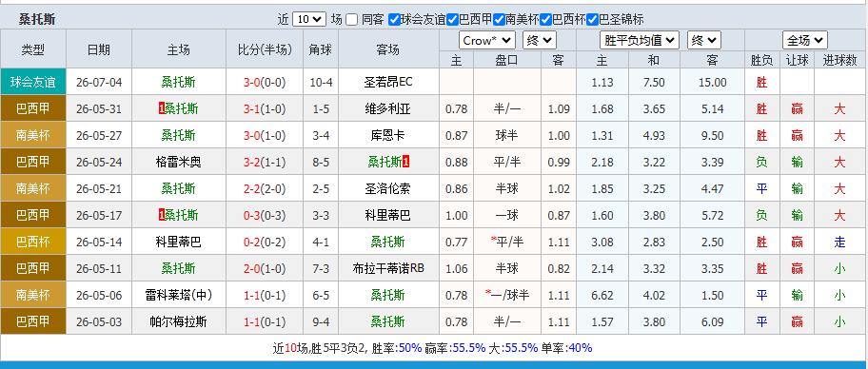Click the 南美杯 league tag in the 26-05-27 row

click(x=33, y=136)
